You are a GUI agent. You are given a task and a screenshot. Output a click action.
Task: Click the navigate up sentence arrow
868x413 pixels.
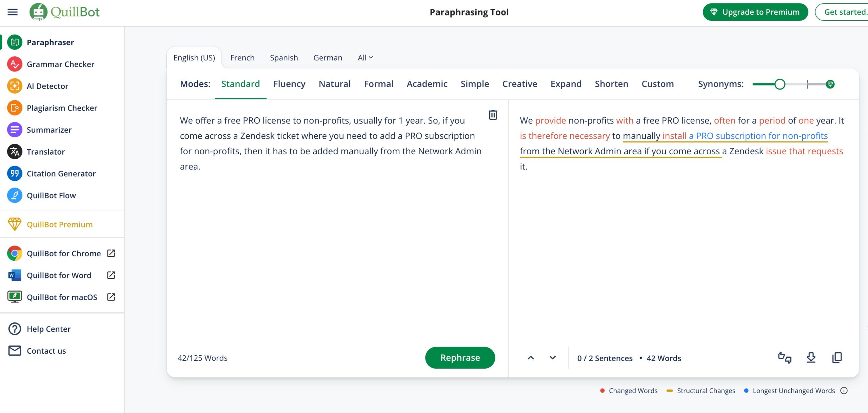(530, 358)
